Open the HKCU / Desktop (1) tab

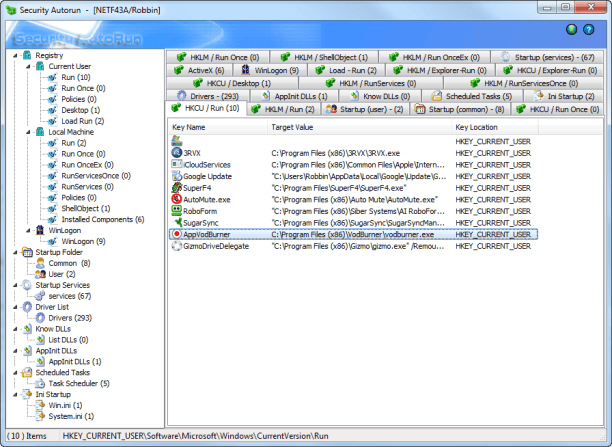232,83
